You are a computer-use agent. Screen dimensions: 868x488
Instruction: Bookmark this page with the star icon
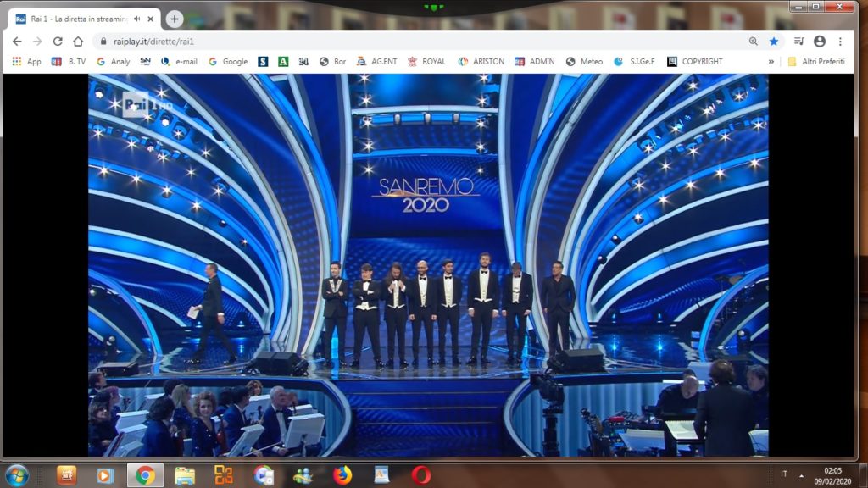coord(773,41)
